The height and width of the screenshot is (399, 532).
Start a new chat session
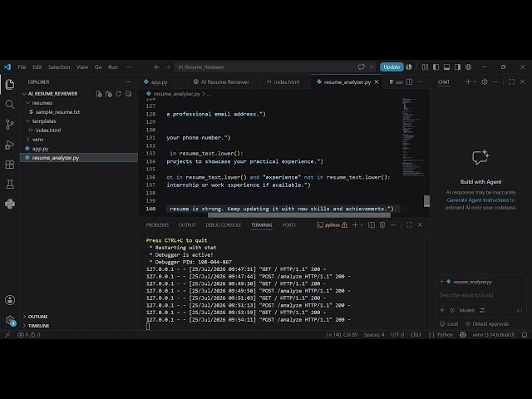tap(468, 81)
